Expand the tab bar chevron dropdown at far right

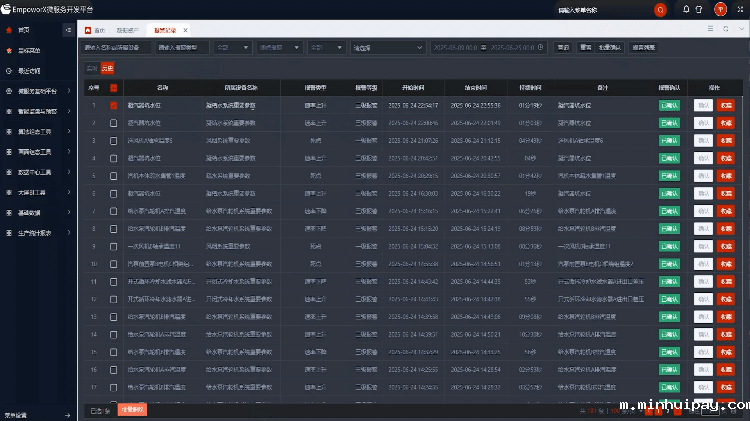pos(740,30)
